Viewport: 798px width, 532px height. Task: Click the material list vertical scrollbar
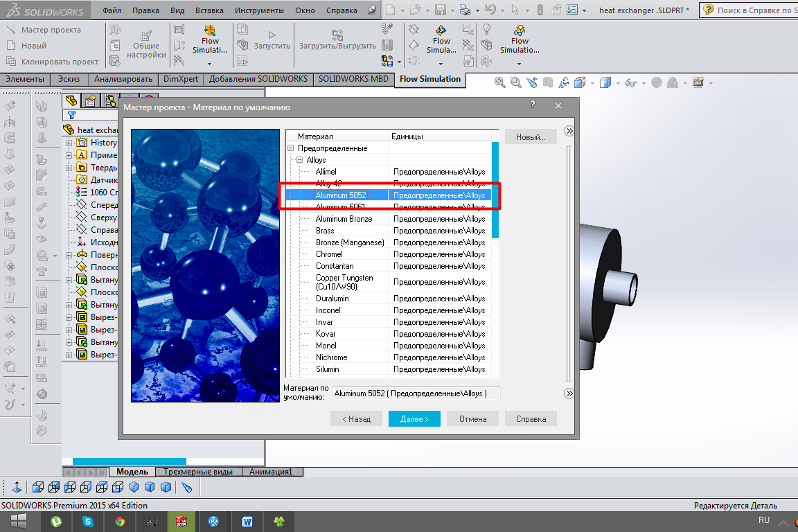click(x=495, y=189)
